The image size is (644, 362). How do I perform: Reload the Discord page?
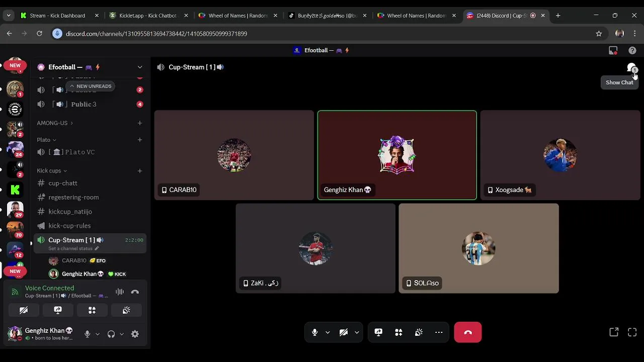[39, 34]
